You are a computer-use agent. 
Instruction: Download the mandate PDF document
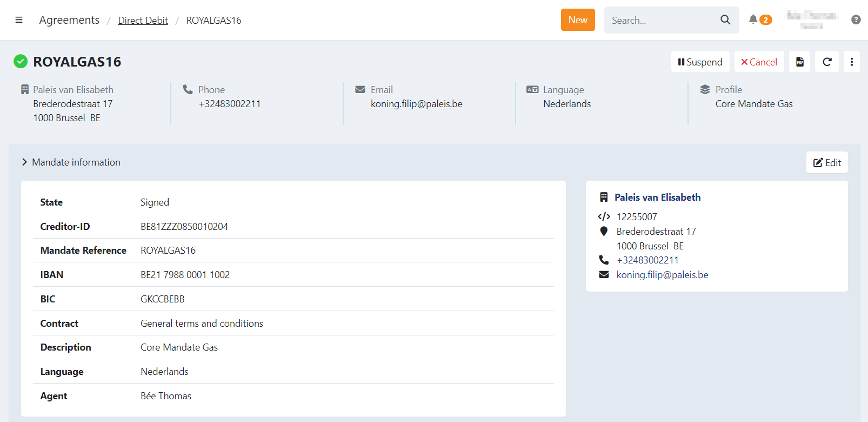799,62
